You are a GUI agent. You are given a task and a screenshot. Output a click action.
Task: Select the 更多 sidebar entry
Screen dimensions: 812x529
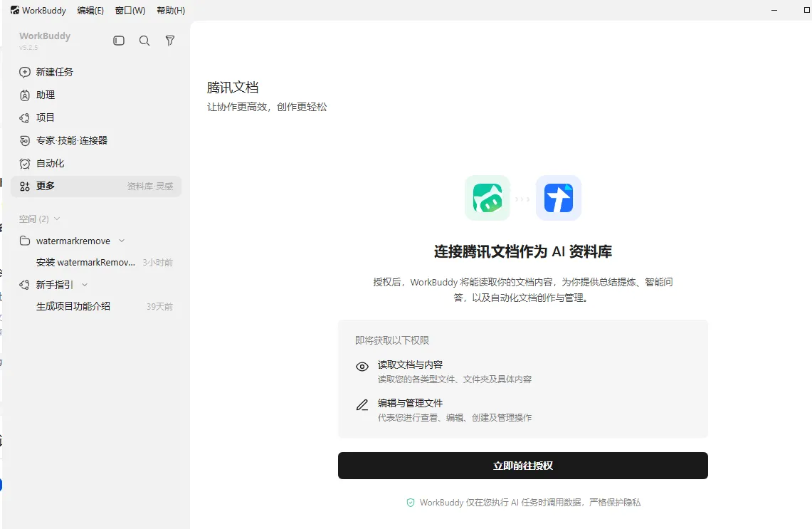click(x=96, y=186)
